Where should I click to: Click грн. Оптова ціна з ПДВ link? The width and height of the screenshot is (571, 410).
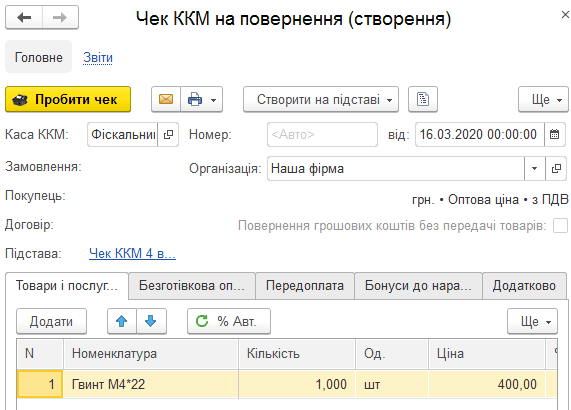(x=490, y=200)
